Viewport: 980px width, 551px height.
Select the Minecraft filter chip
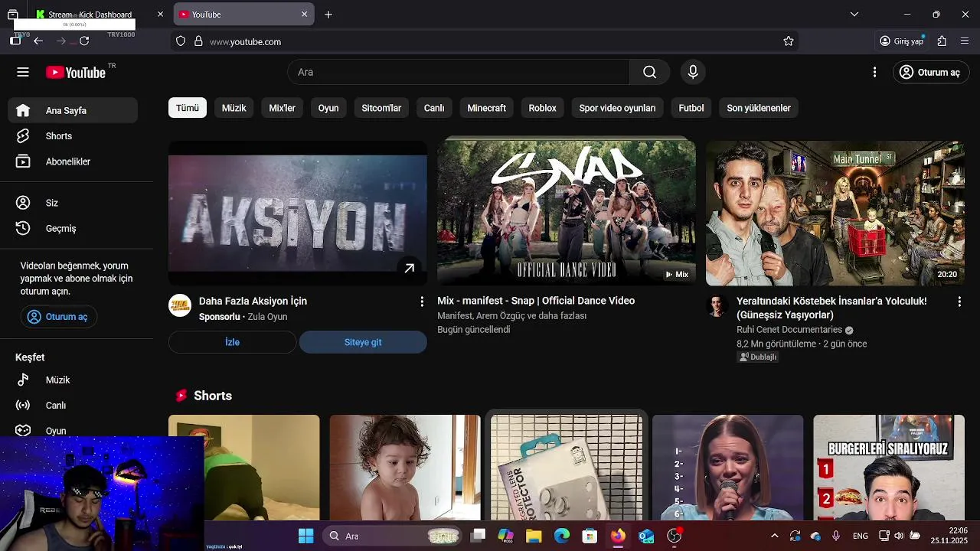coord(487,108)
